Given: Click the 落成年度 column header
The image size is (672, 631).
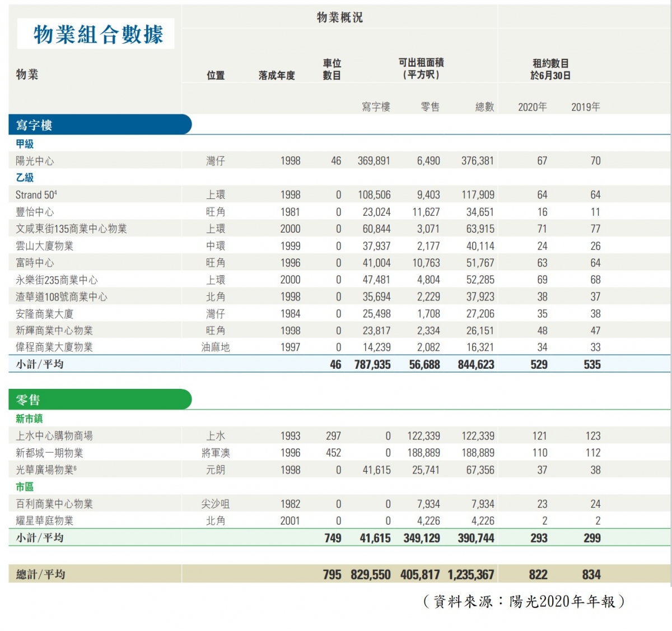Looking at the screenshot, I should tap(276, 75).
